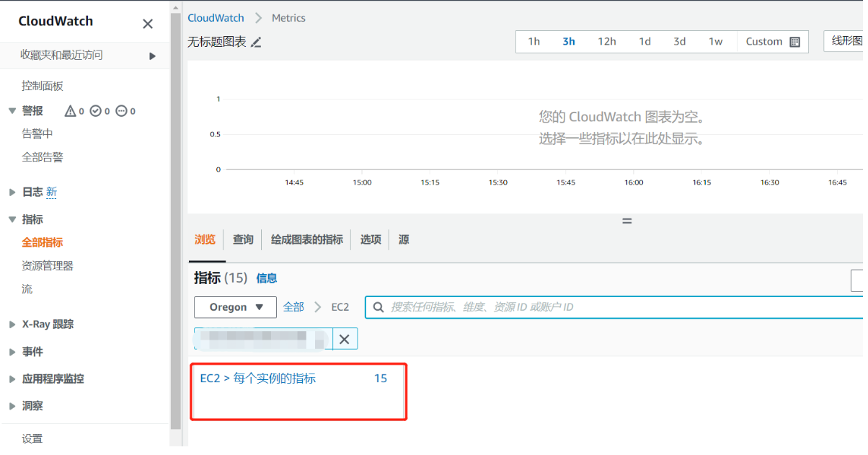Switch to the 绘成图表的指标 tab

tap(307, 239)
